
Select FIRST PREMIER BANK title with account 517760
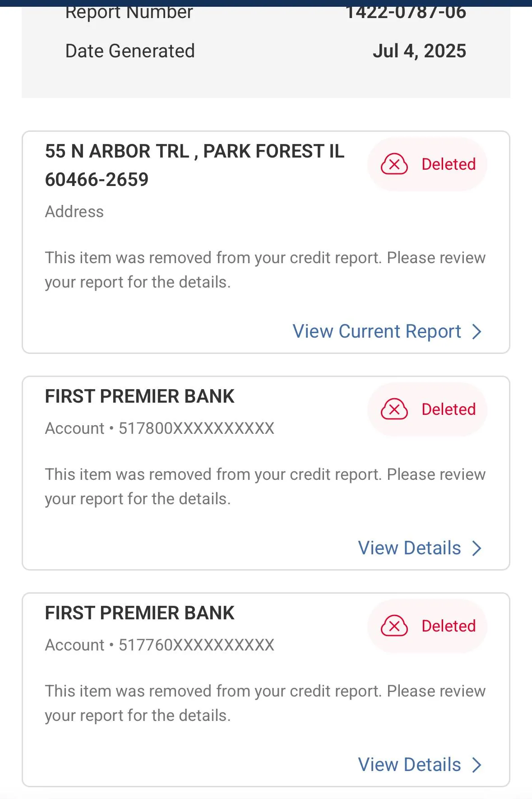[139, 613]
